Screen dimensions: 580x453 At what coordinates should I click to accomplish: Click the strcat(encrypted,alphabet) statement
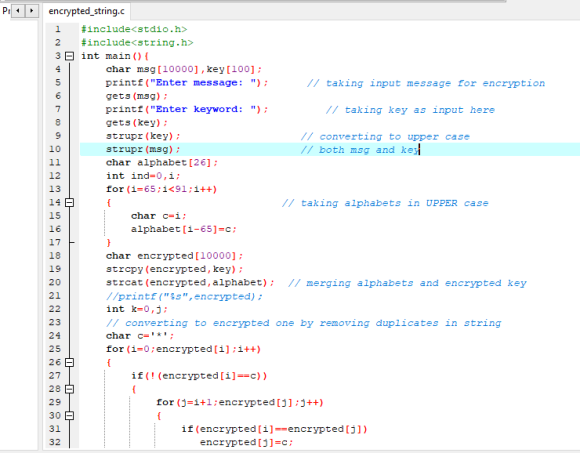point(190,283)
